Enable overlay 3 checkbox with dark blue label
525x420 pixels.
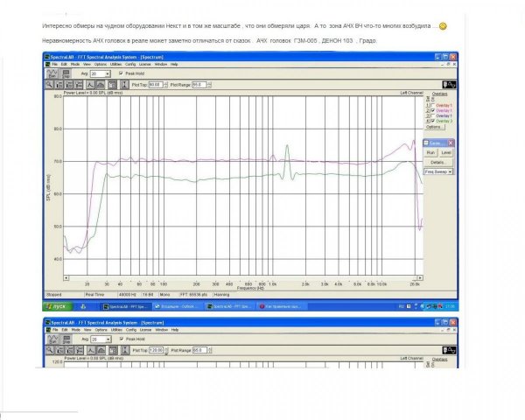coord(433,115)
